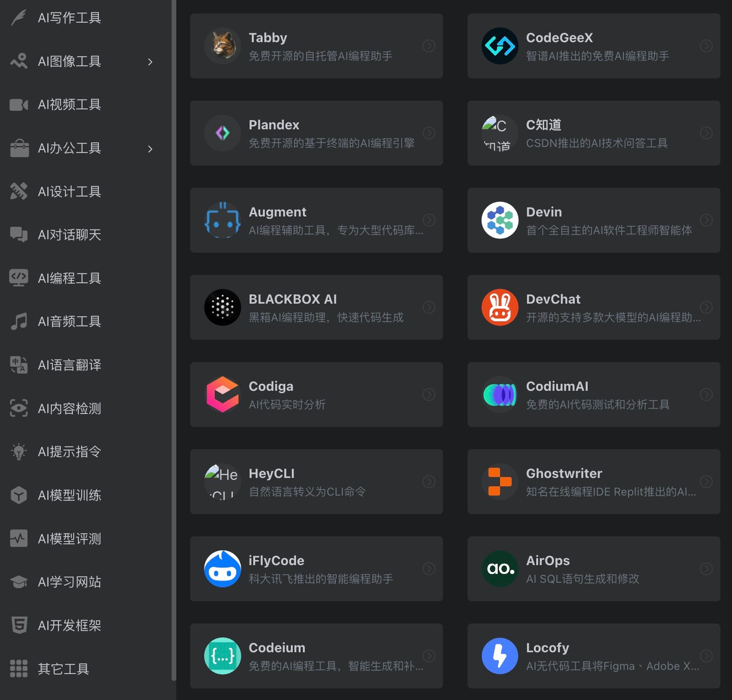This screenshot has width=732, height=700.
Task: Click the HeyCLI broken thumbnail image
Action: click(x=223, y=482)
